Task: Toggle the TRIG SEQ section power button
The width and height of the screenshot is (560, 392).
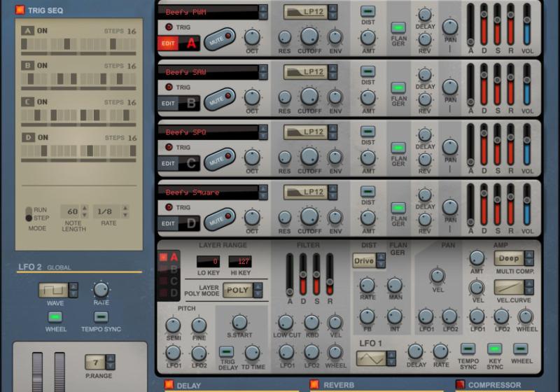Action: 20,10
